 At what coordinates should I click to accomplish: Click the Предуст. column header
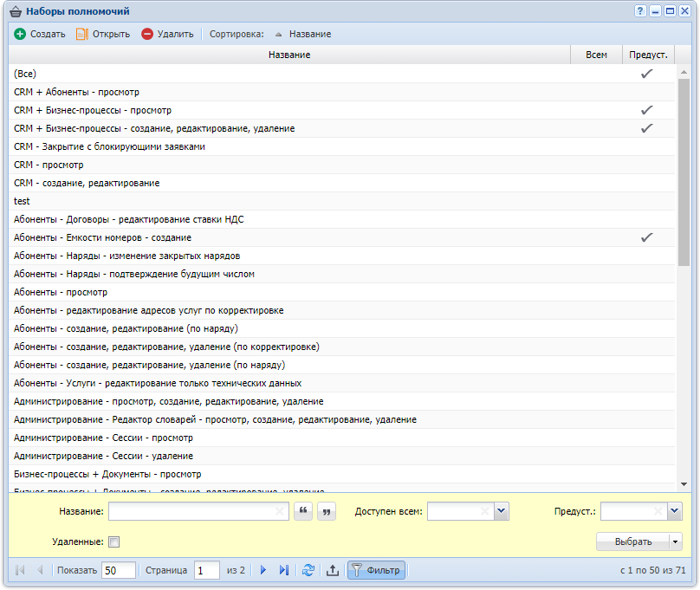tap(648, 55)
